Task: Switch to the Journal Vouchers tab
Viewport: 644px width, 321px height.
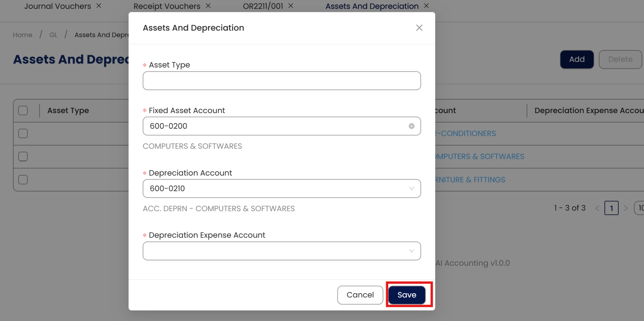Action: pos(58,6)
